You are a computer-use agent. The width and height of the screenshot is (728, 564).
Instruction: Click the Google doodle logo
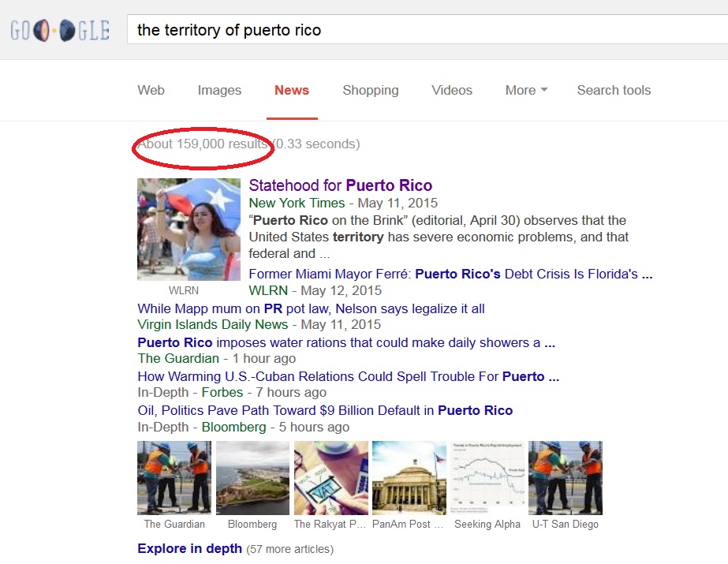[x=61, y=31]
